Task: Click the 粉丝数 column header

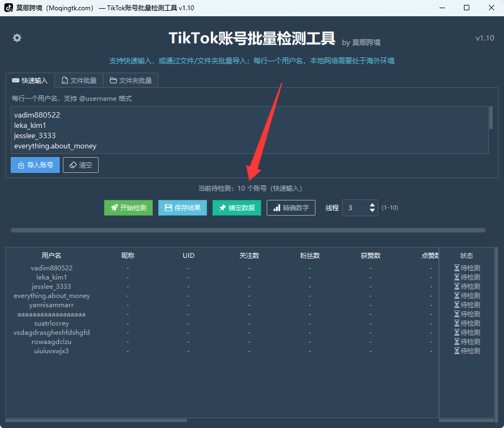Action: point(310,256)
